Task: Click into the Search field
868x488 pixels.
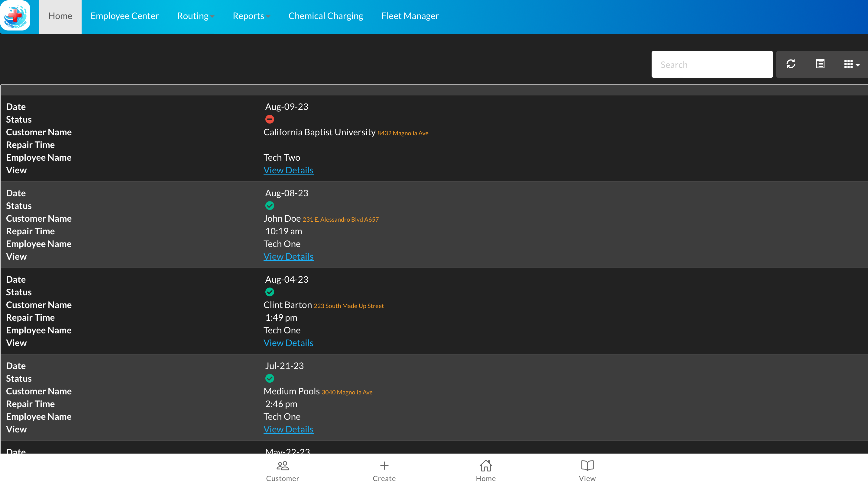Action: click(x=712, y=64)
